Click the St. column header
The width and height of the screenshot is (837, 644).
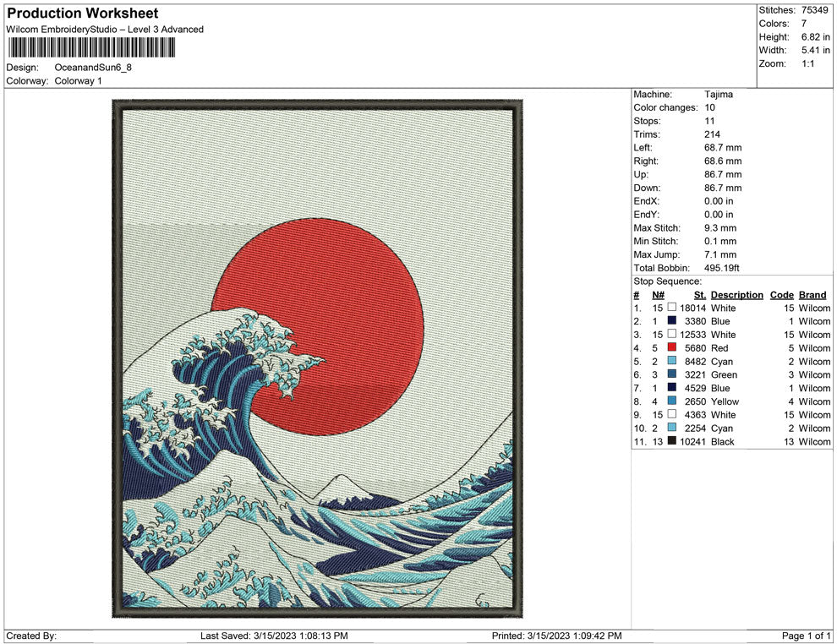pyautogui.click(x=700, y=295)
